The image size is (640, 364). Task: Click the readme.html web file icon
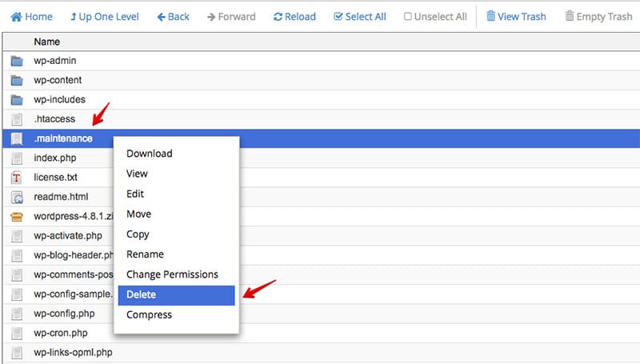click(x=17, y=197)
